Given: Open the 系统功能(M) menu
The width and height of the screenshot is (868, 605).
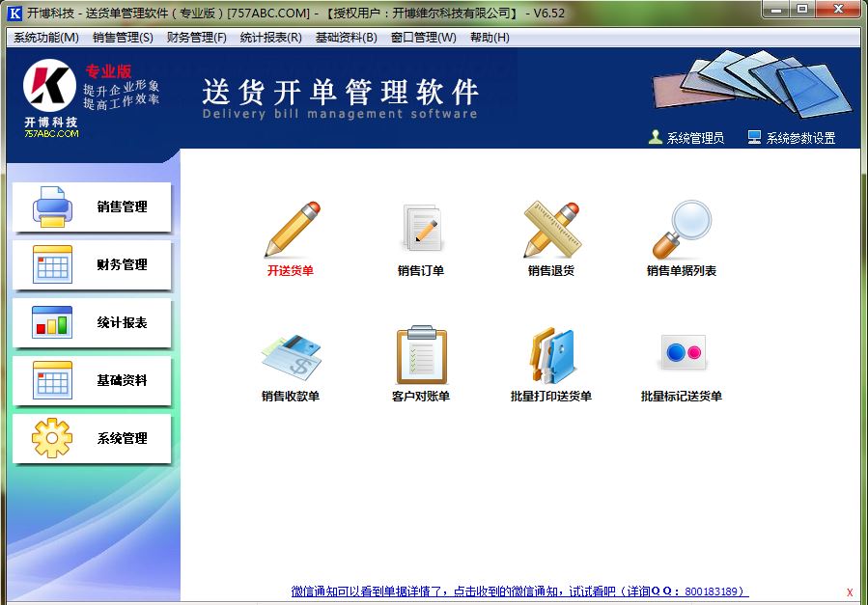Looking at the screenshot, I should tap(46, 38).
